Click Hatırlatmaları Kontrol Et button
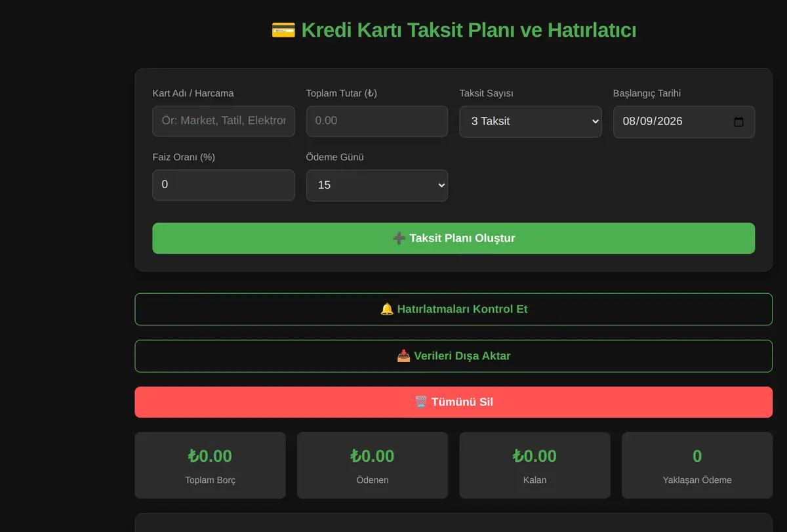Image resolution: width=787 pixels, height=532 pixels. (x=454, y=309)
